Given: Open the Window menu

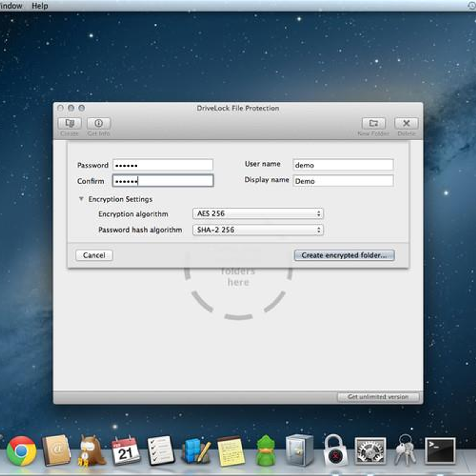Looking at the screenshot, I should pyautogui.click(x=11, y=6).
